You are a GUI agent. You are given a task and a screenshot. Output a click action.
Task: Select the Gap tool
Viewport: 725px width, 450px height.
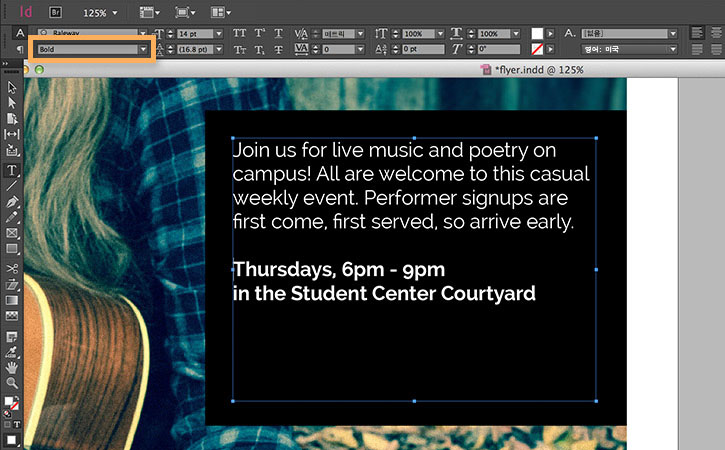[12, 134]
